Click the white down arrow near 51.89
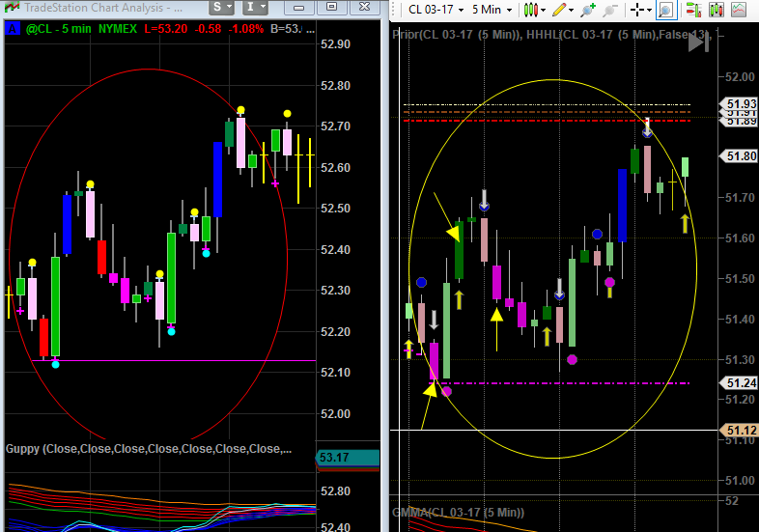Viewport: 759px width, 532px height. [x=647, y=127]
